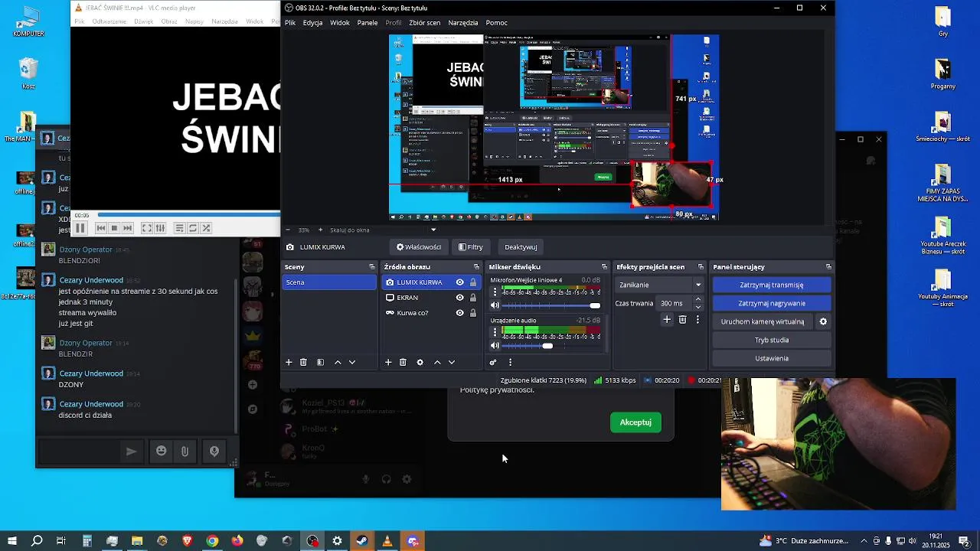The height and width of the screenshot is (551, 980).
Task: Send the chat message arrow
Action: pyautogui.click(x=131, y=452)
